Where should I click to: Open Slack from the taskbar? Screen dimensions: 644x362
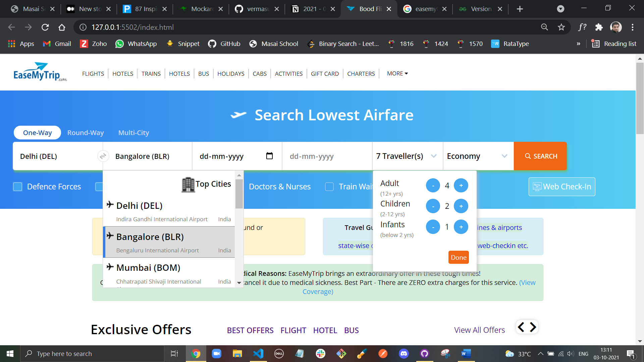321,354
